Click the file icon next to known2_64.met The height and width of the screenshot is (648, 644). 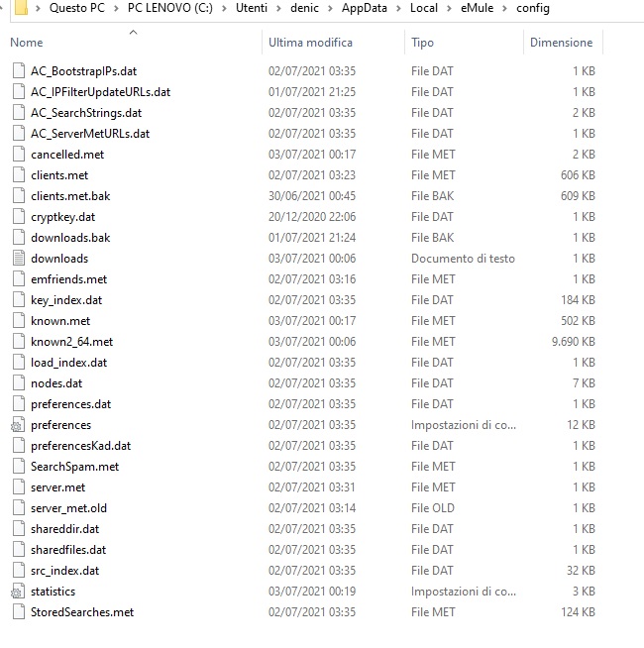coord(19,341)
